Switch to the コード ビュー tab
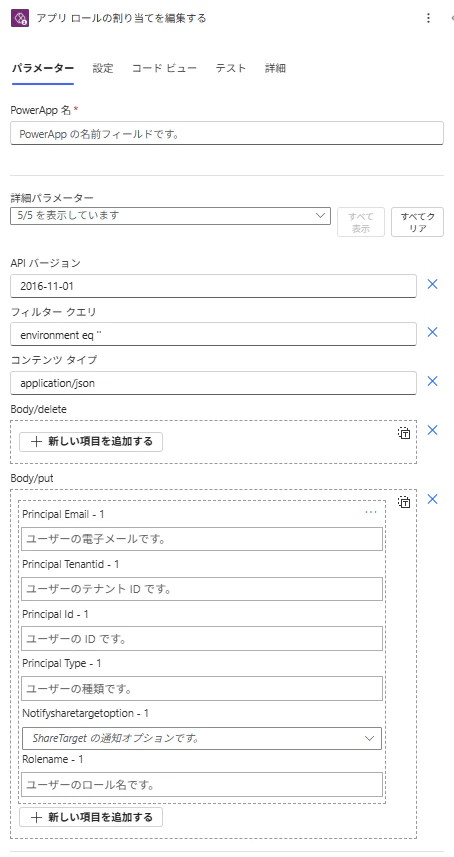The height and width of the screenshot is (857, 454). [164, 68]
